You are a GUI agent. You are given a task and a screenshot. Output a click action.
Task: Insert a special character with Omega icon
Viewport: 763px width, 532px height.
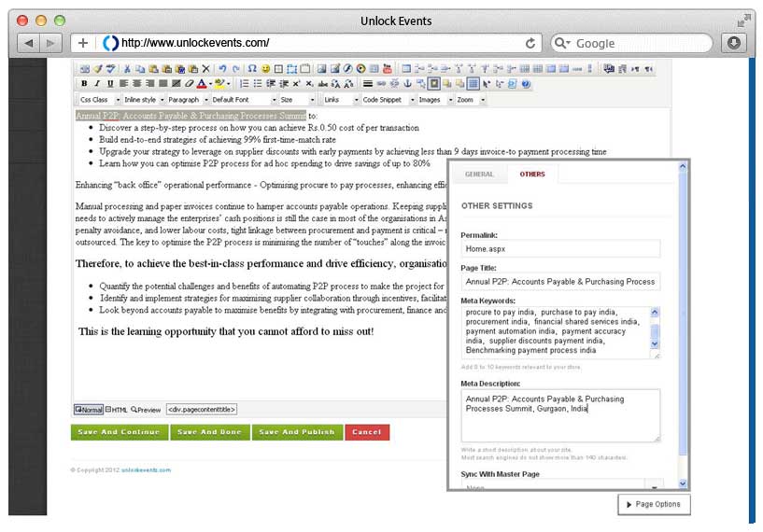point(252,68)
